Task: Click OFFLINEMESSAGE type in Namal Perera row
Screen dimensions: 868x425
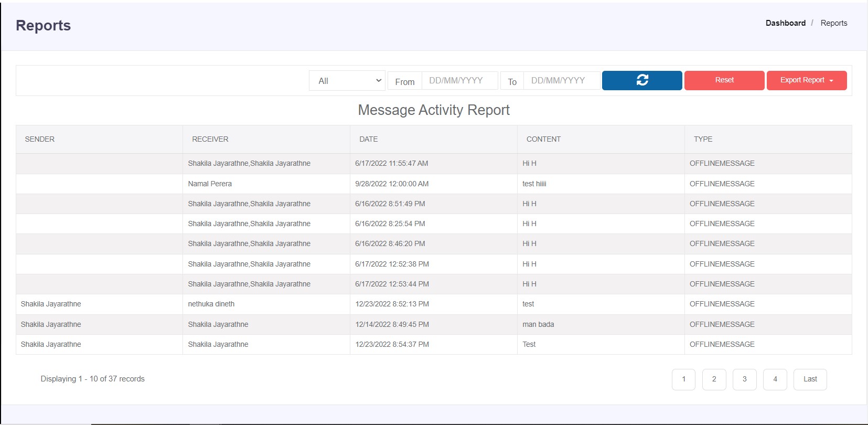Action: coord(722,184)
